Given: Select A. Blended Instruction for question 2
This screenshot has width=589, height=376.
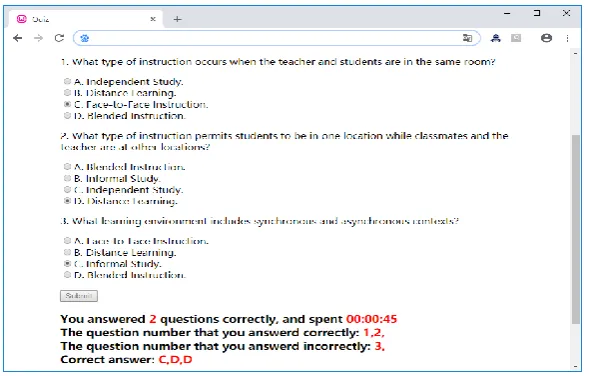Looking at the screenshot, I should click(x=67, y=166).
